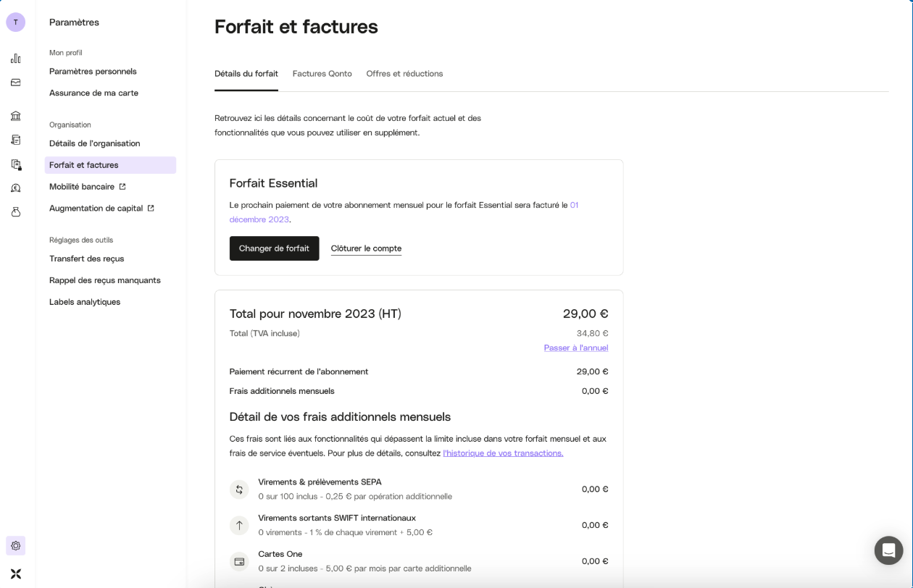Open Transfert des reçus settings
The width and height of the screenshot is (913, 588).
[x=87, y=259]
